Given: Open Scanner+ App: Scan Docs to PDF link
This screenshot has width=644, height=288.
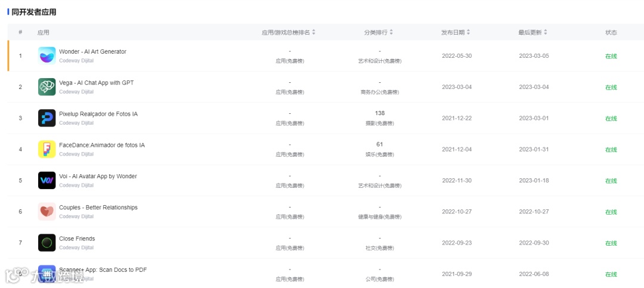Looking at the screenshot, I should coord(103,270).
